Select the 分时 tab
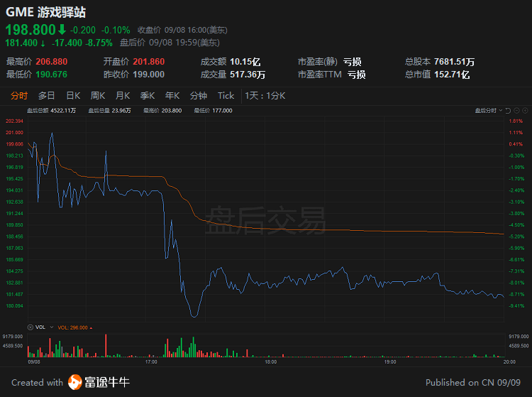The width and height of the screenshot is (532, 397). [19, 96]
